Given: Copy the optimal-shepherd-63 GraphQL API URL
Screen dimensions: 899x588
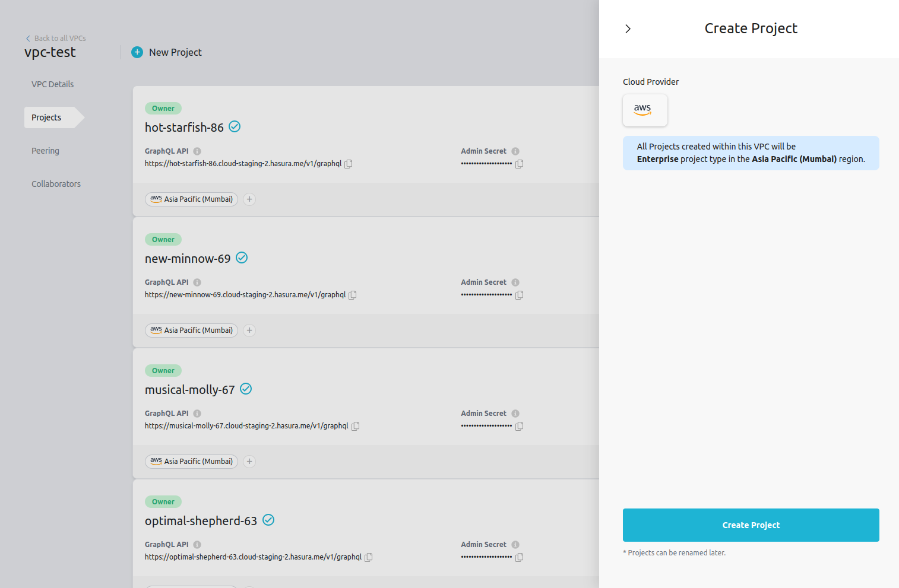Looking at the screenshot, I should pos(369,557).
